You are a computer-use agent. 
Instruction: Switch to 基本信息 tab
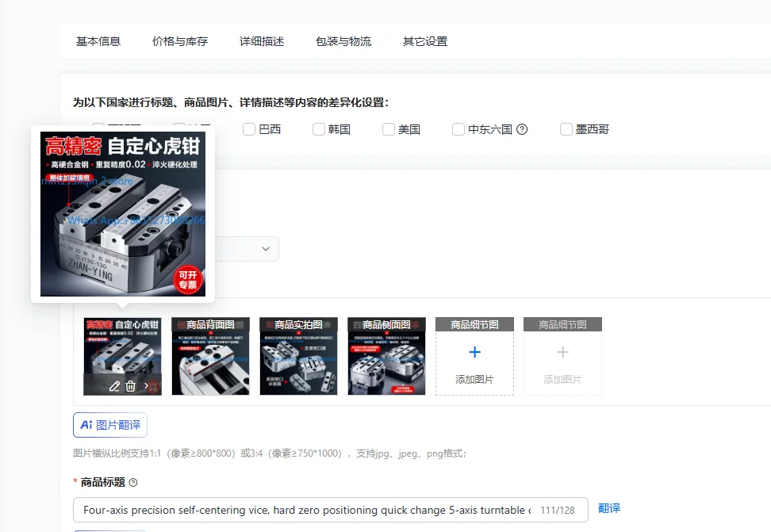pyautogui.click(x=98, y=41)
